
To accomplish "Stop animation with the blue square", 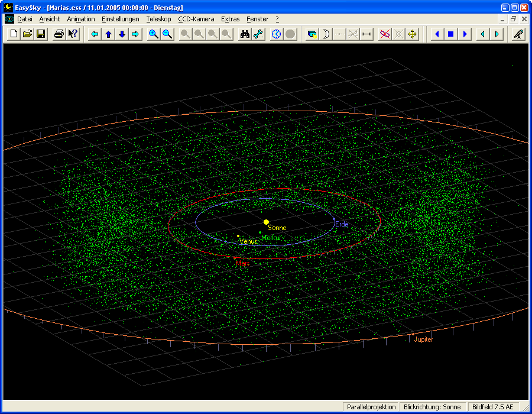I will click(x=450, y=34).
